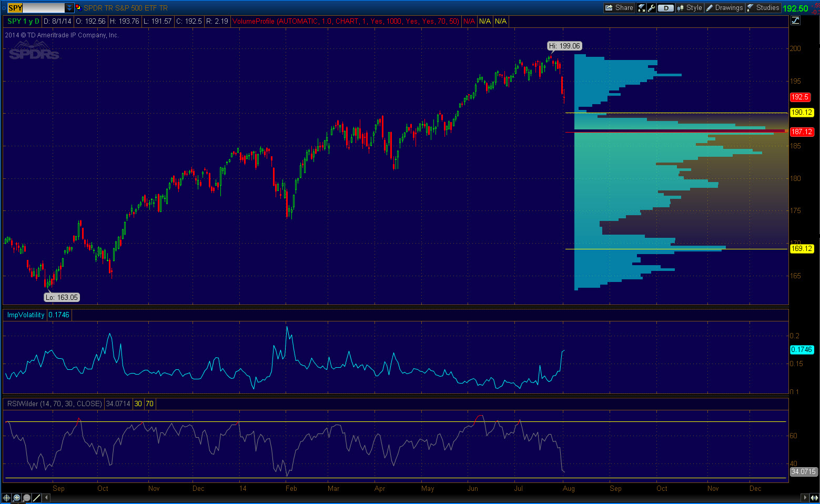Click the ImpVolatility study label
The width and height of the screenshot is (820, 504).
pos(26,315)
